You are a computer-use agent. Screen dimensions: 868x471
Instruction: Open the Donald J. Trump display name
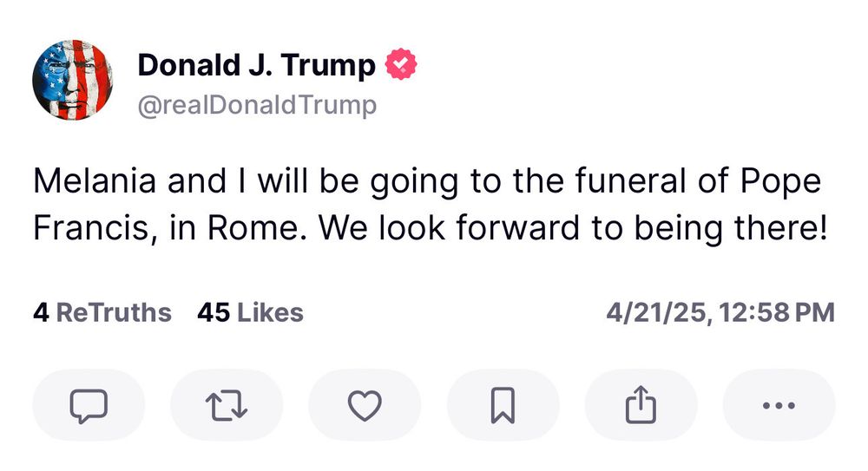[x=257, y=65]
